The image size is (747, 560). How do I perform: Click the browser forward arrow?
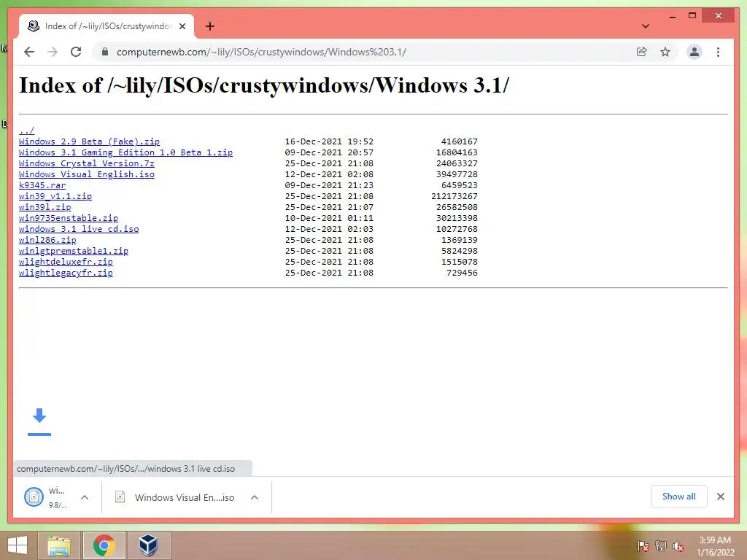(x=53, y=52)
